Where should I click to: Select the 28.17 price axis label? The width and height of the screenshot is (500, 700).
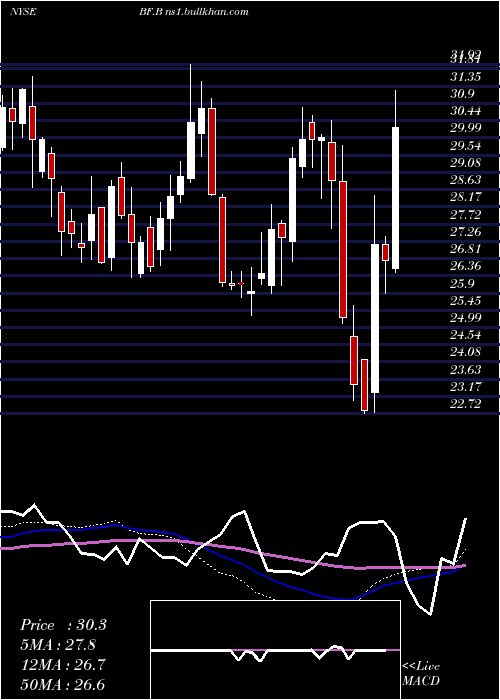pos(466,197)
